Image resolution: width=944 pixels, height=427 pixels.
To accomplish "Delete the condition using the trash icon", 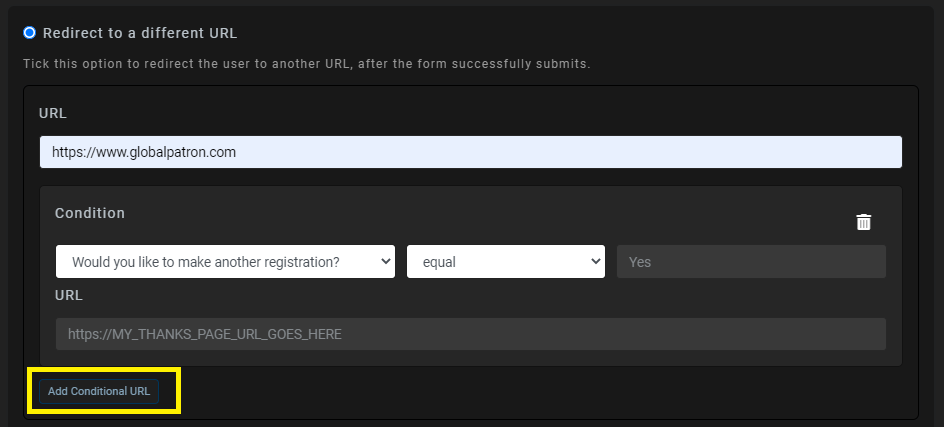I will 863,222.
